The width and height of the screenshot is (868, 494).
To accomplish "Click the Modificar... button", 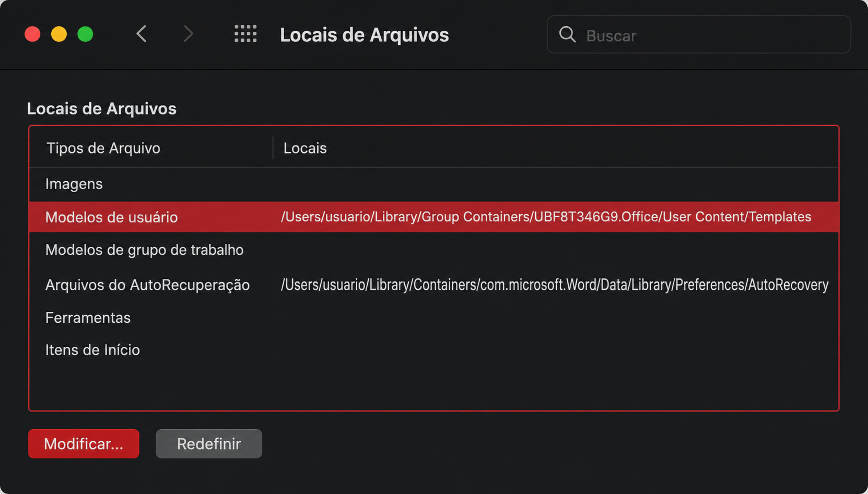I will (84, 444).
